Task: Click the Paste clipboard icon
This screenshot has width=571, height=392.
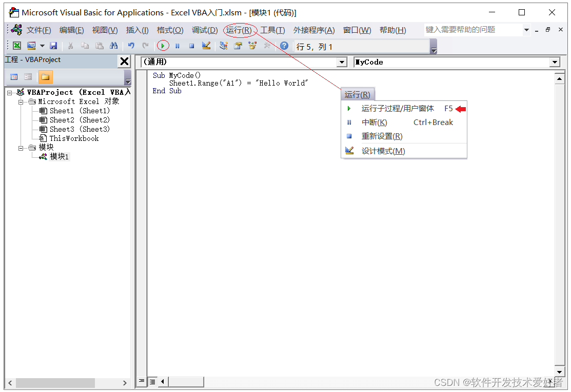Action: pyautogui.click(x=99, y=46)
